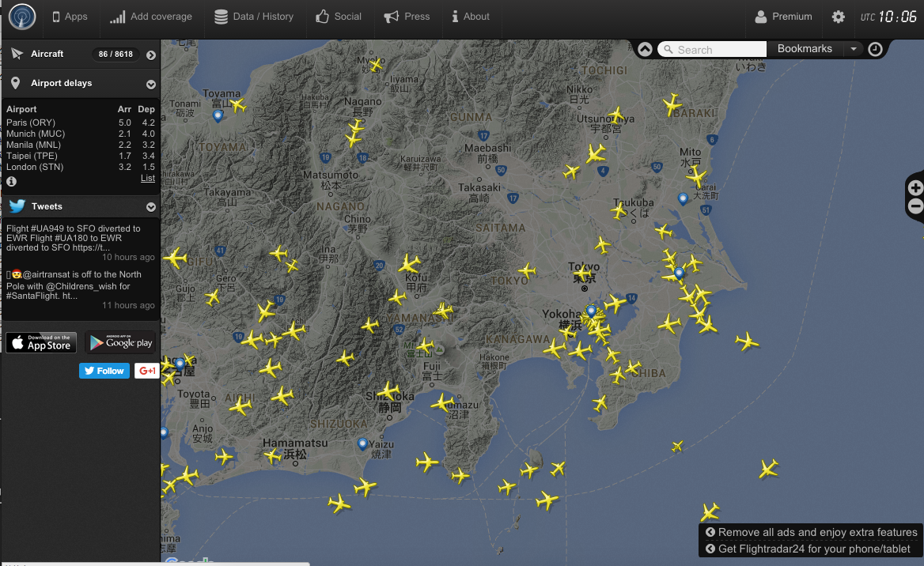Click the Social menu item
This screenshot has width=924, height=566.
339,16
